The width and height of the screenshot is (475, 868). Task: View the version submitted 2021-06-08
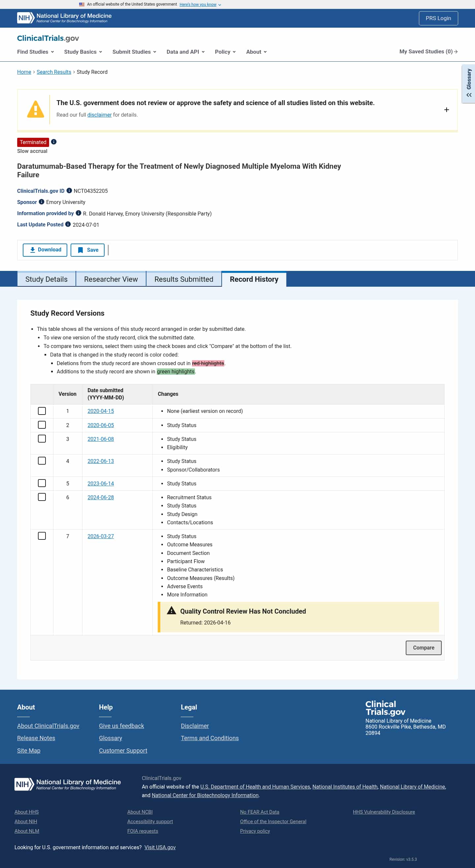(x=101, y=439)
